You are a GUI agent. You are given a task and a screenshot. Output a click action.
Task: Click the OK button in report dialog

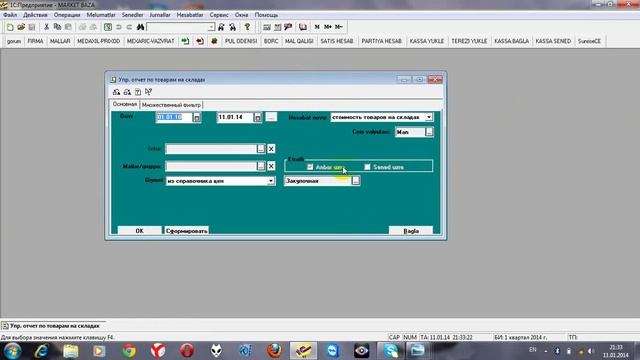(x=139, y=231)
